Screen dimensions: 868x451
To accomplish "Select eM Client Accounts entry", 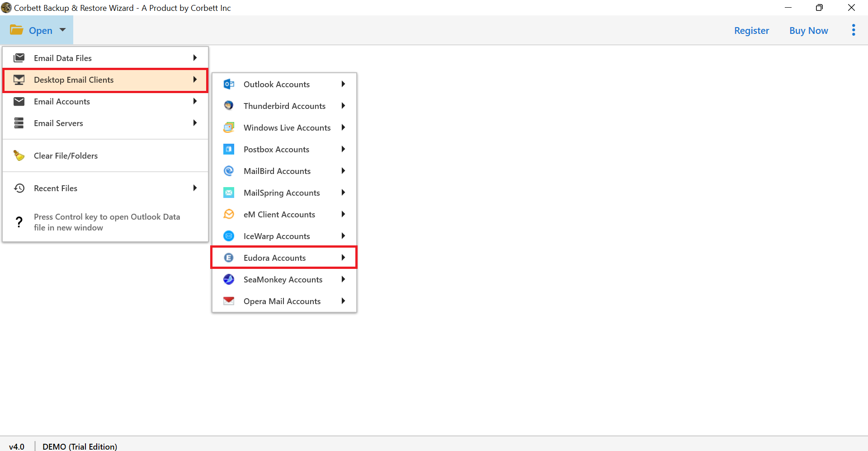I will pos(284,214).
